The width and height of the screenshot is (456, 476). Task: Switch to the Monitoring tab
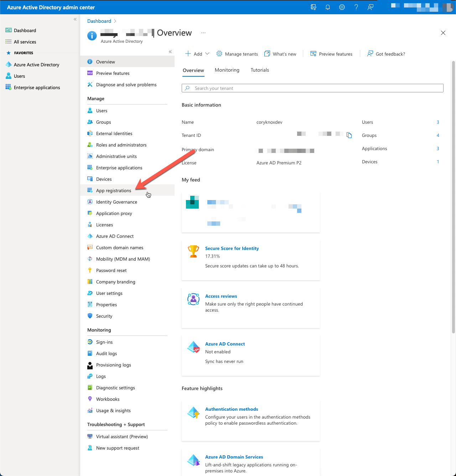click(227, 70)
